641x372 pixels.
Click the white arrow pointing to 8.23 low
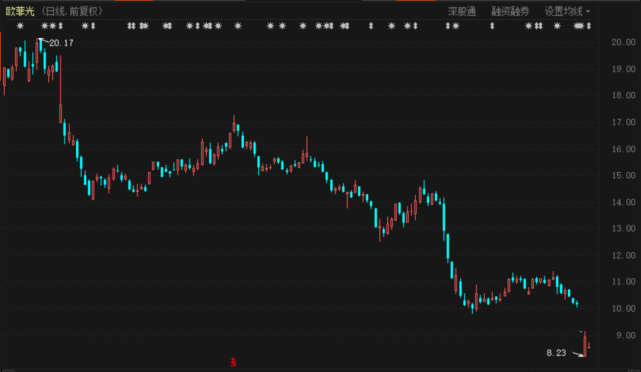click(x=578, y=354)
